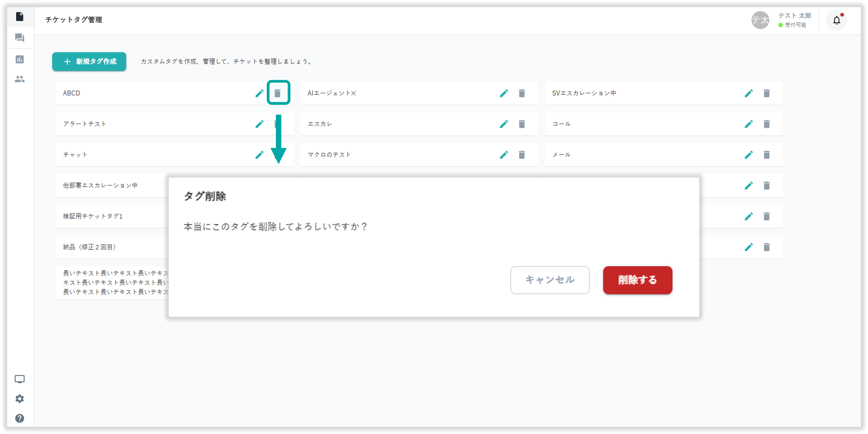
Task: Click the edit pencil icon for ABCD tag
Action: tap(259, 93)
